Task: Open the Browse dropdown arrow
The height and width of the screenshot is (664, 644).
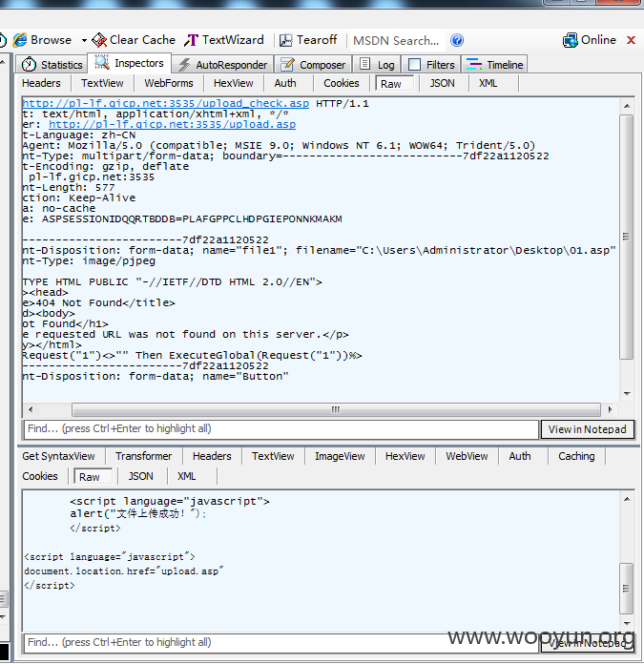Action: click(x=84, y=41)
